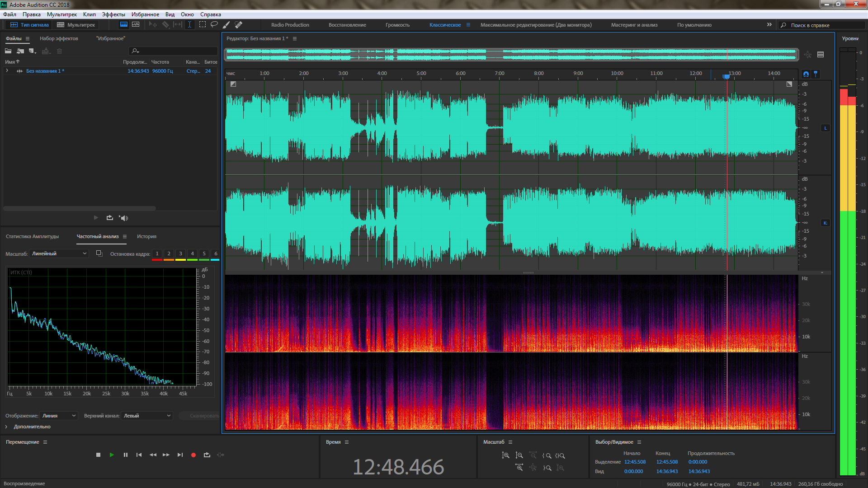Image resolution: width=868 pixels, height=488 pixels.
Task: Click the headphone snapping icon above the timeline
Action: pos(806,74)
